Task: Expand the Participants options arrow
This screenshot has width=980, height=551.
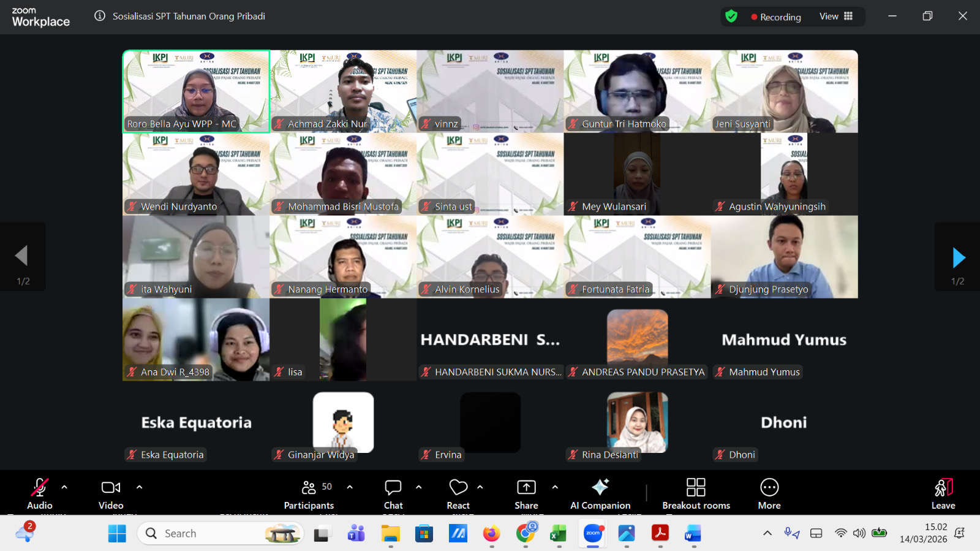Action: pos(350,487)
